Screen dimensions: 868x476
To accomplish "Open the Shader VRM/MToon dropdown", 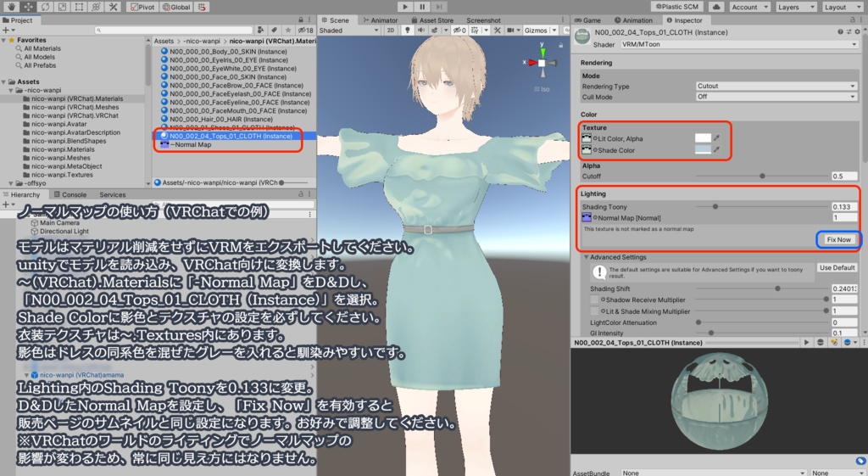I will coord(739,44).
